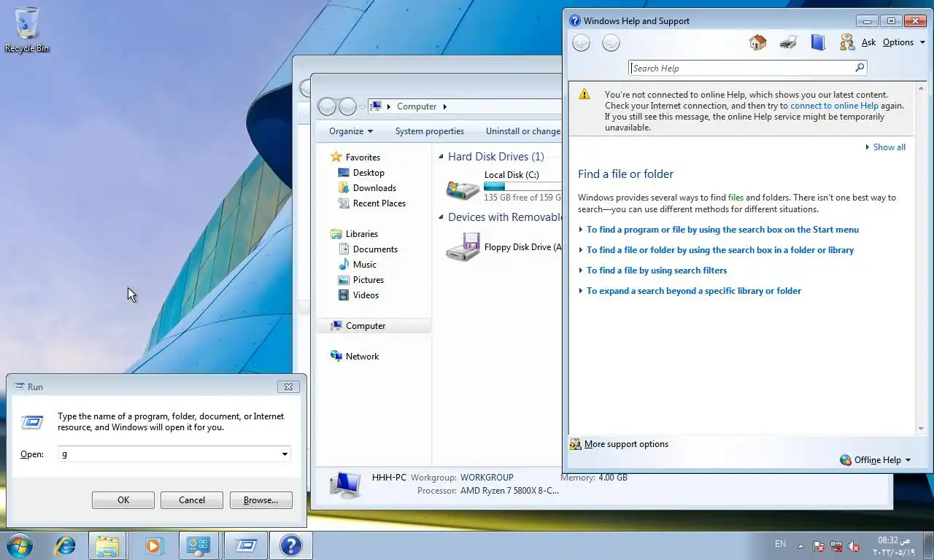Select Recent Places under Favorites
This screenshot has height=560, width=934.
(x=379, y=203)
